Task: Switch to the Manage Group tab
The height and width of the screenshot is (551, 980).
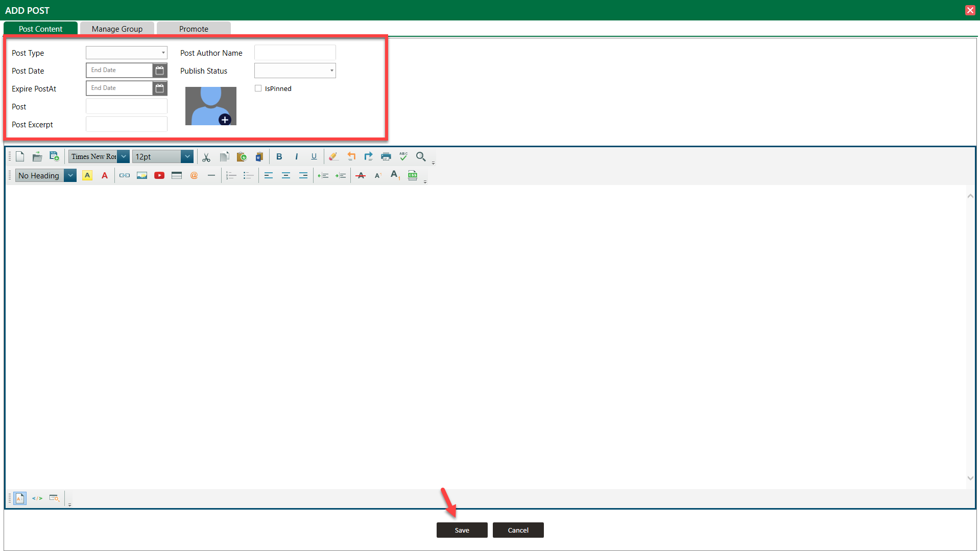Action: point(117,29)
